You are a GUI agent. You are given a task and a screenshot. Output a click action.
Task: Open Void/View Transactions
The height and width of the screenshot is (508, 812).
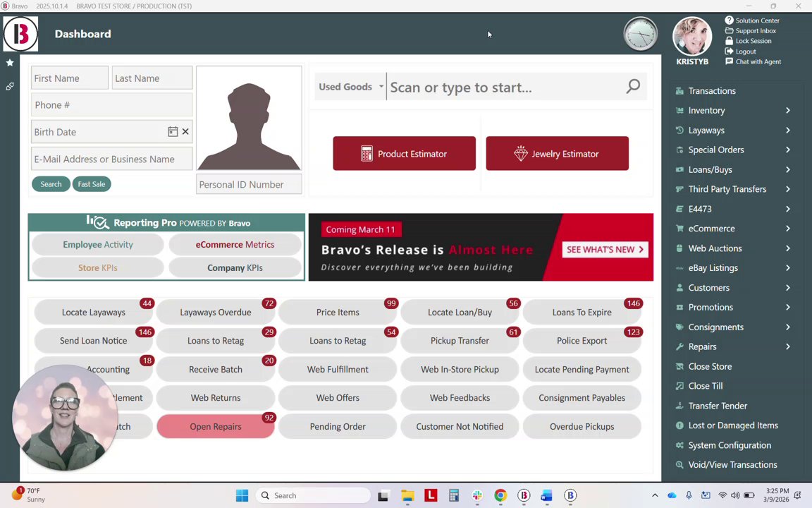(733, 465)
